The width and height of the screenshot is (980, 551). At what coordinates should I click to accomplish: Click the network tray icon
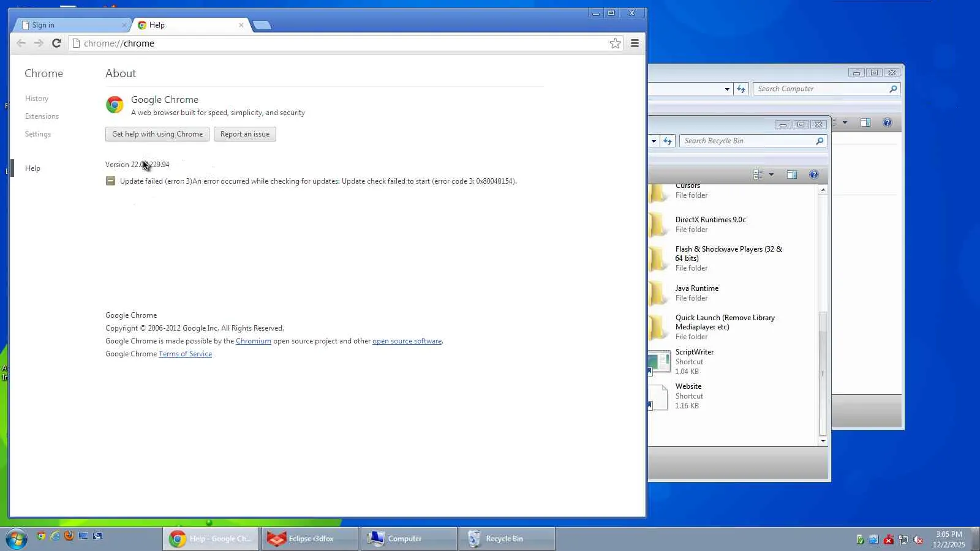pos(903,539)
